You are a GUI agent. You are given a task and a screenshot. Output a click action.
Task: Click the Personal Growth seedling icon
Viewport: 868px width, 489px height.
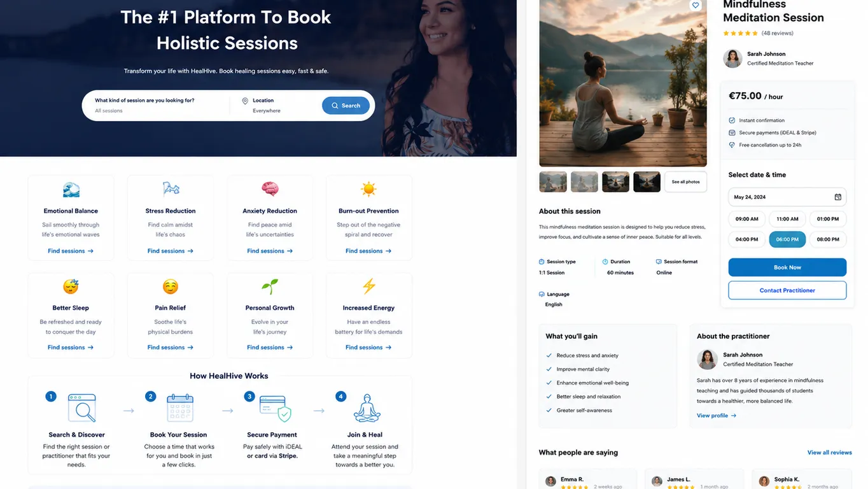[x=270, y=287]
